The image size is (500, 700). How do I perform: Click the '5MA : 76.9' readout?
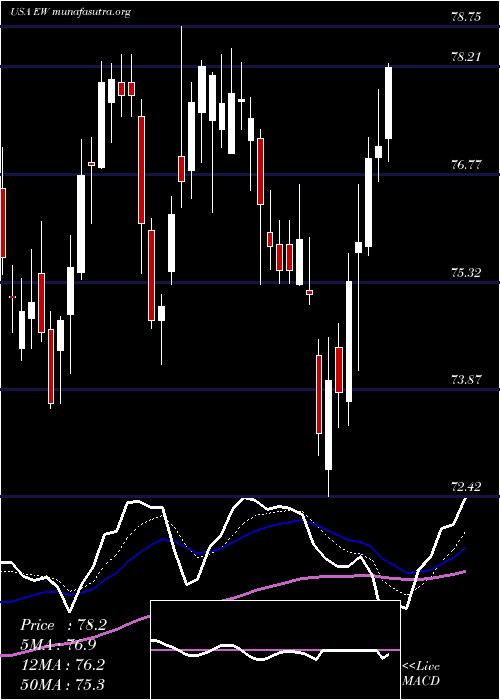pyautogui.click(x=58, y=645)
